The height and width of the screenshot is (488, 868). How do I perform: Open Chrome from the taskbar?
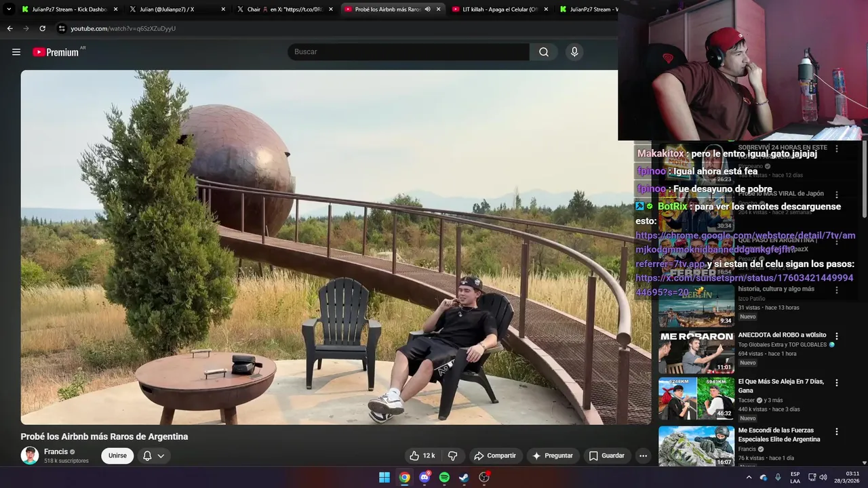coord(404,477)
